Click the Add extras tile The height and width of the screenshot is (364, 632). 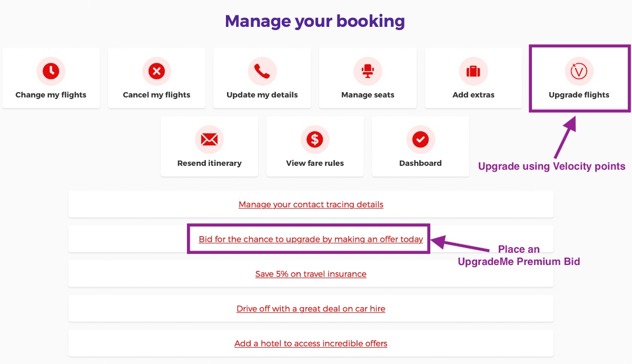[473, 78]
